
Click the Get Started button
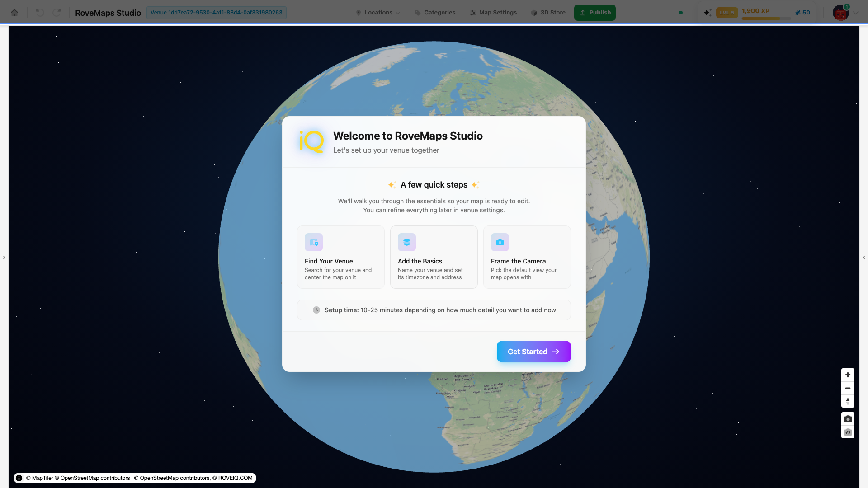pyautogui.click(x=533, y=352)
